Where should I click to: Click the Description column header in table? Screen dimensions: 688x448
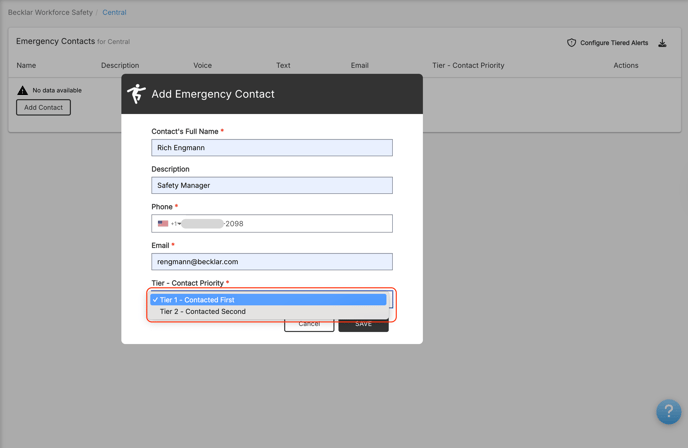pyautogui.click(x=120, y=65)
